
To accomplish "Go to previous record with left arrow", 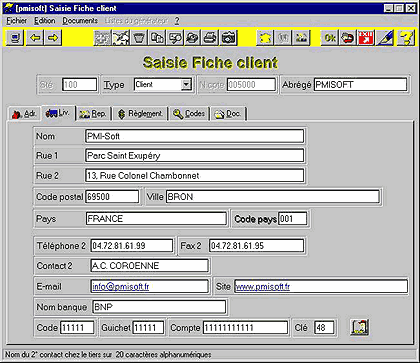I will (35, 38).
